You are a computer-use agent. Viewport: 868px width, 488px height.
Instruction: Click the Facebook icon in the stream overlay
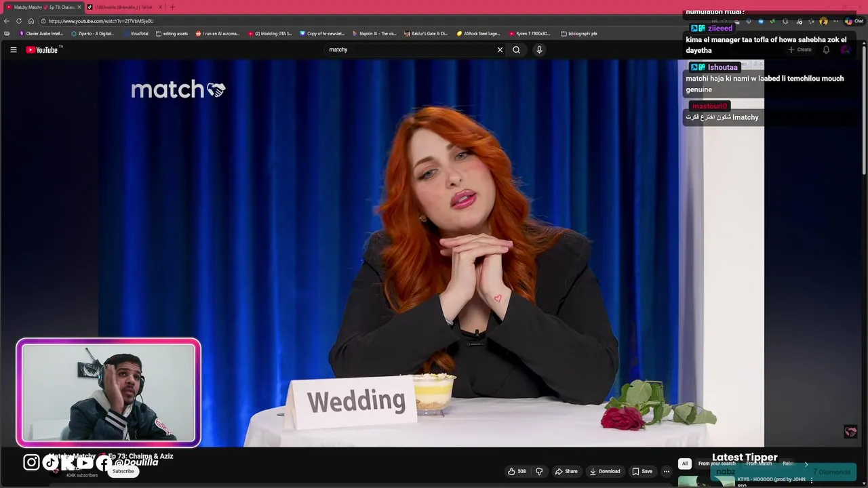(x=103, y=462)
